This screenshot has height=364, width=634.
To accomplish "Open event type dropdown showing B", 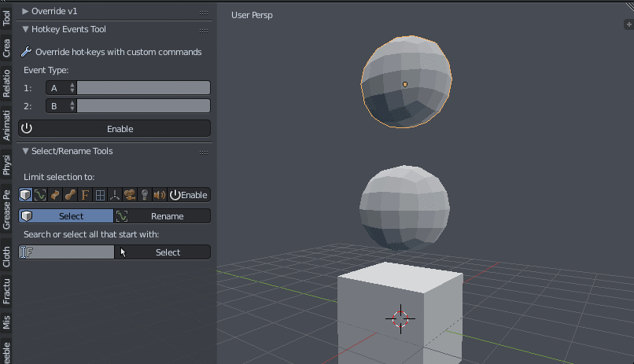I will point(61,106).
